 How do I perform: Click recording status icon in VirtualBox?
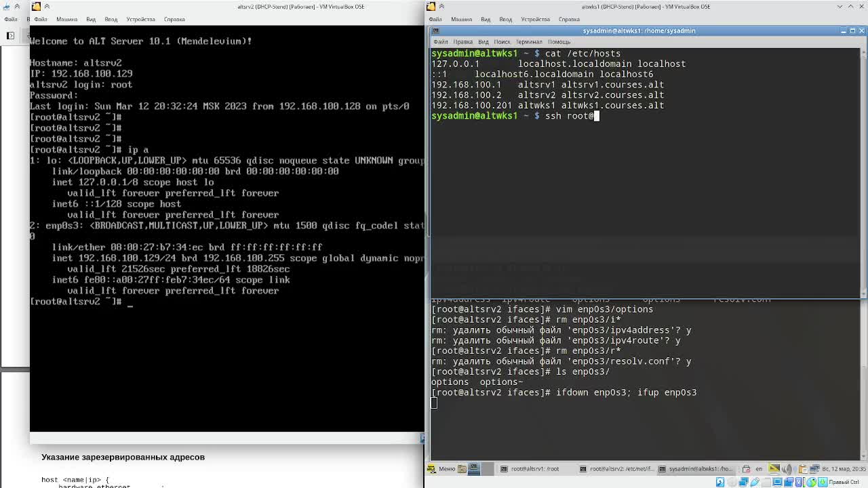[x=788, y=482]
